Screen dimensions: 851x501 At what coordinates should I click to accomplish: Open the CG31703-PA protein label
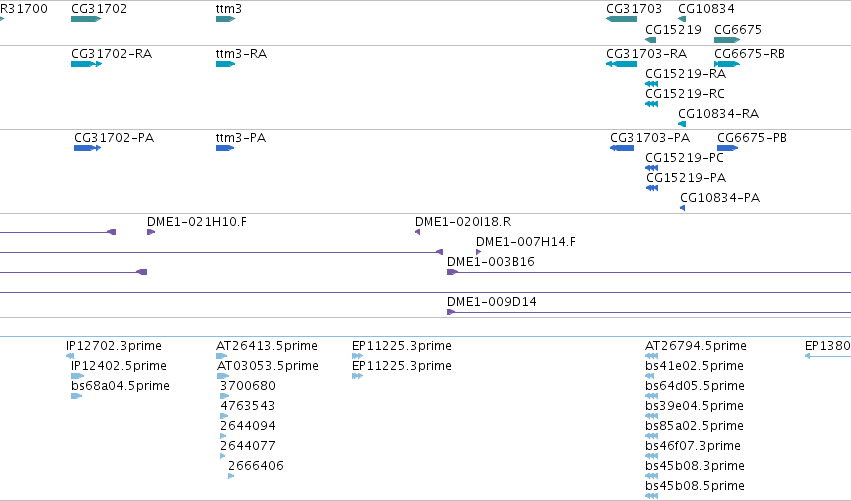[650, 137]
